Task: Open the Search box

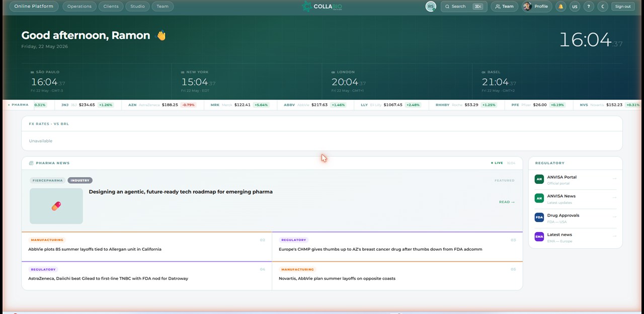Action: pos(464,7)
